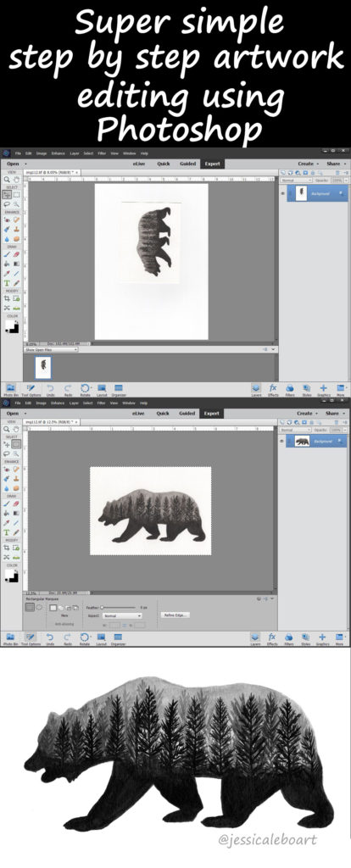Open the Normal blend mode dropdown in the upper window
This screenshot has width=351, height=868.
coord(296,180)
